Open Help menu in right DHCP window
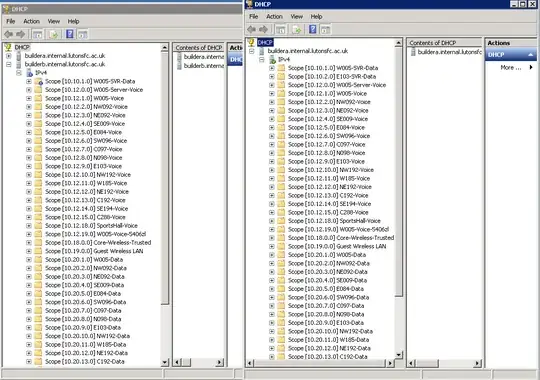Image resolution: width=540 pixels, height=380 pixels. pos(316,17)
